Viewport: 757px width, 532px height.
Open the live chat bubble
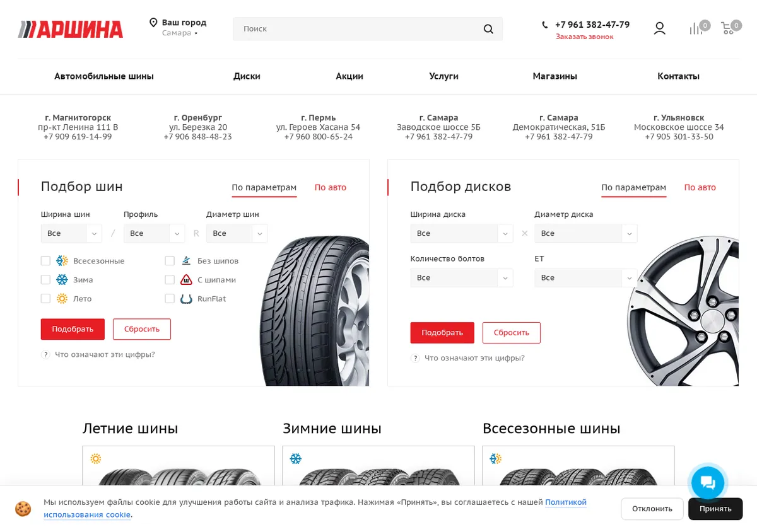coord(708,483)
